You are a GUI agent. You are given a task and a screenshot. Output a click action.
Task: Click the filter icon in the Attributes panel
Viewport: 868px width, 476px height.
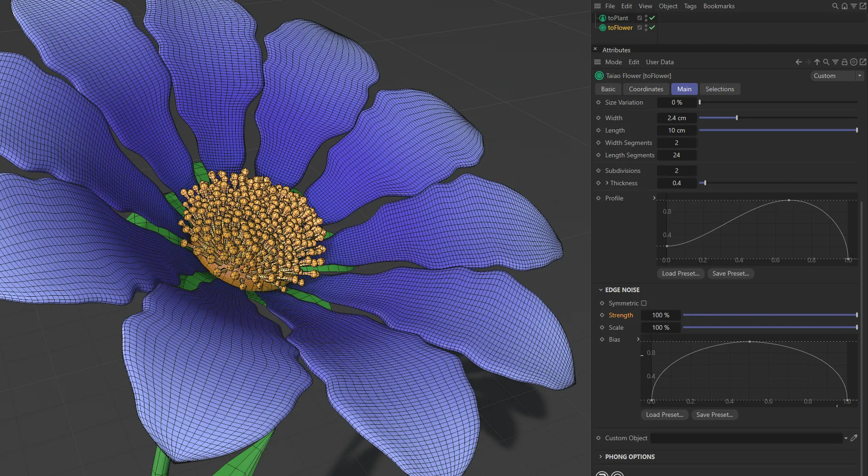tap(835, 62)
